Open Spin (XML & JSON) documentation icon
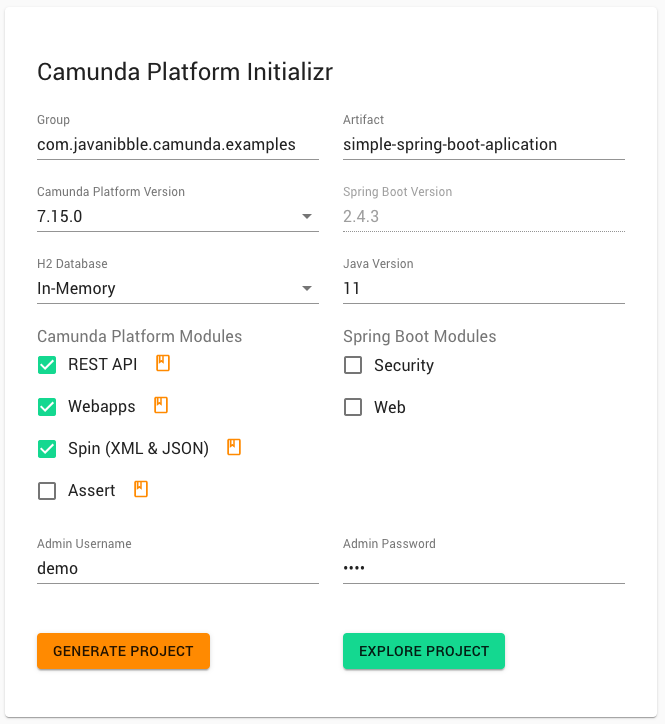This screenshot has height=724, width=665. 234,447
